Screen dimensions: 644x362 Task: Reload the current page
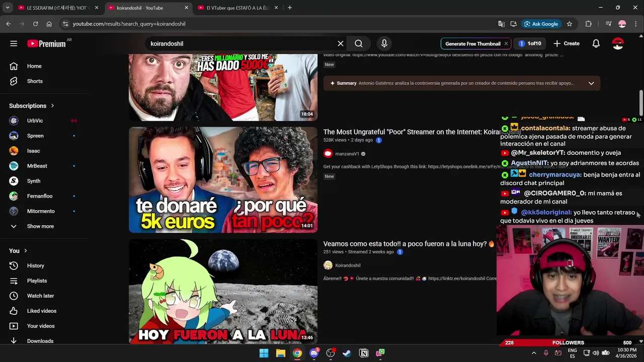[x=35, y=24]
